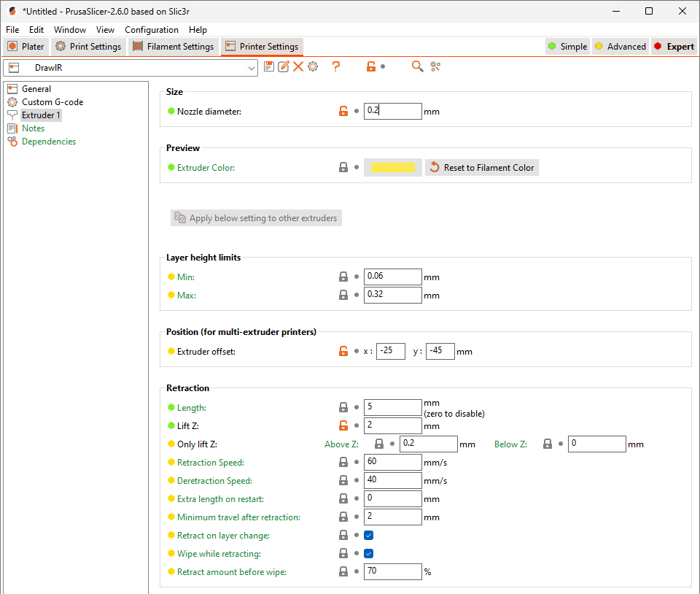This screenshot has width=700, height=594.
Task: Uncheck Retract on layer change
Action: 369,536
